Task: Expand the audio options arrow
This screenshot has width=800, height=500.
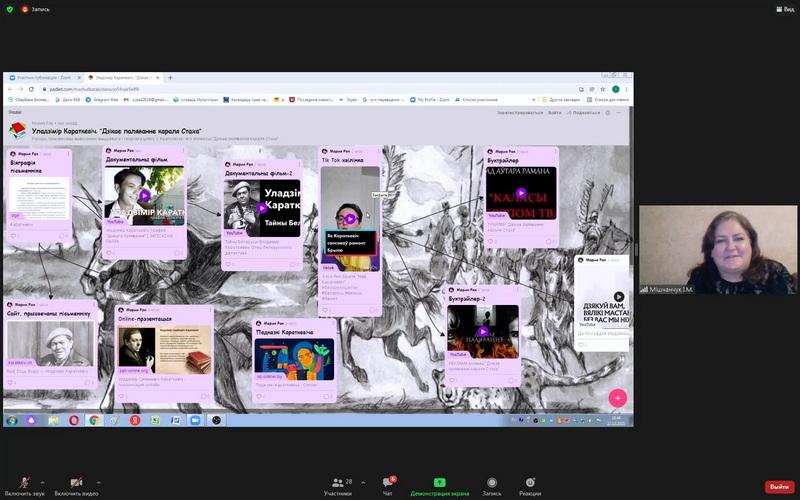Action: tap(42, 482)
